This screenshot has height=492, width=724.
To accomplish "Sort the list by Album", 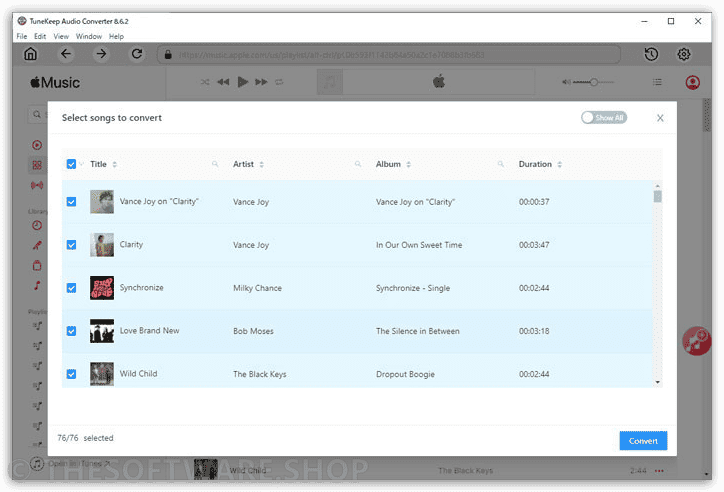I will click(x=408, y=164).
